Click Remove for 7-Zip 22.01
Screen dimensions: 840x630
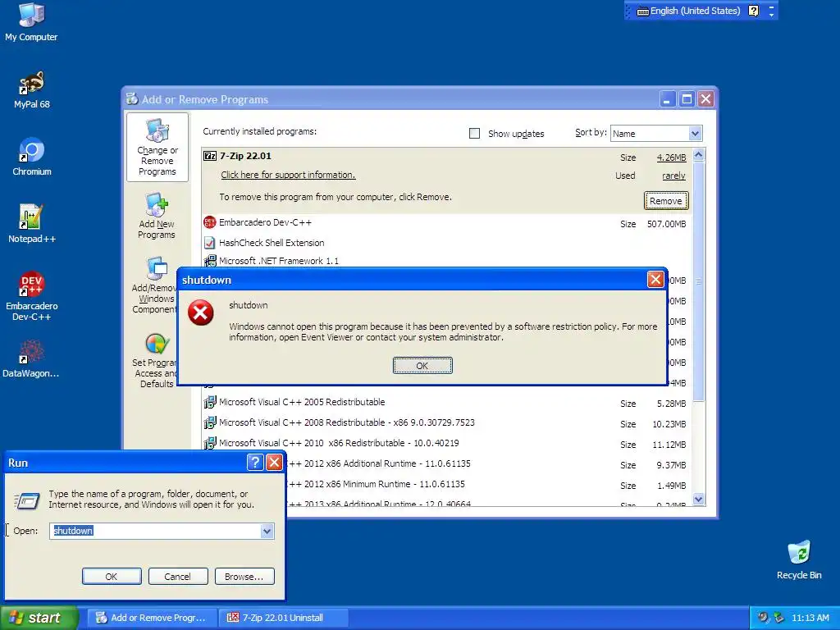666,201
